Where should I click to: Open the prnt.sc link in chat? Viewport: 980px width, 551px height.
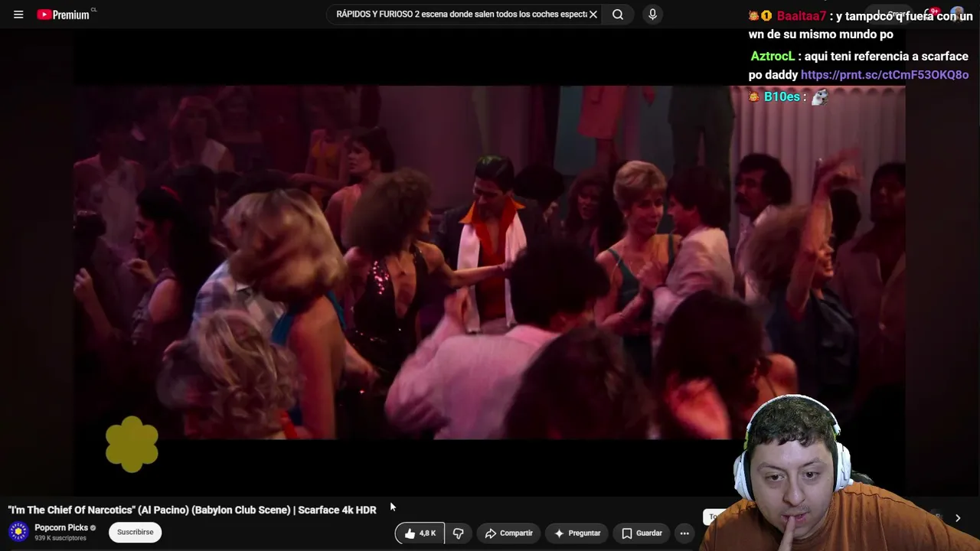pyautogui.click(x=884, y=75)
